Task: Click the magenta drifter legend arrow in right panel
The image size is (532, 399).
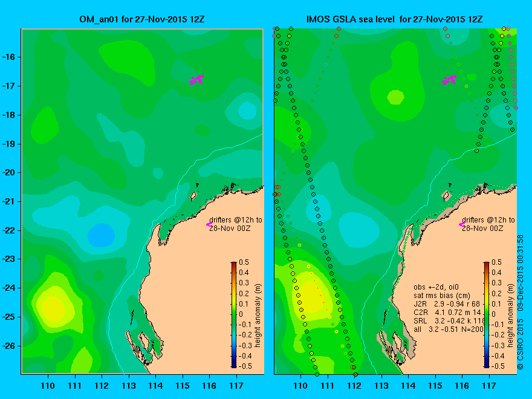Action: 462,224
